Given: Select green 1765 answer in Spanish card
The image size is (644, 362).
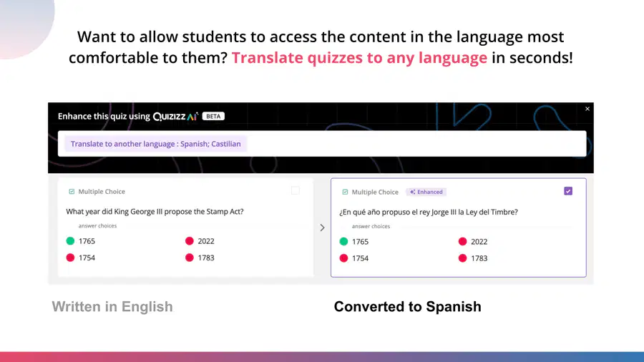Looking at the screenshot, I should pos(354,242).
